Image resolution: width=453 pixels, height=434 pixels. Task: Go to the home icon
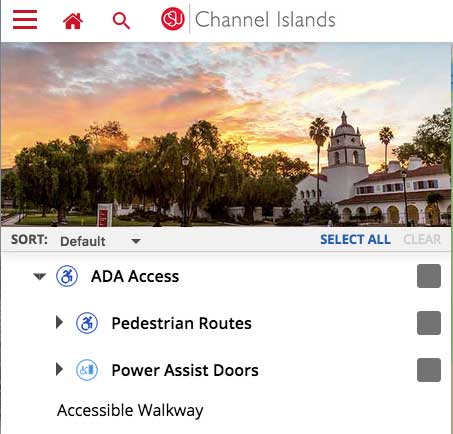coord(73,21)
